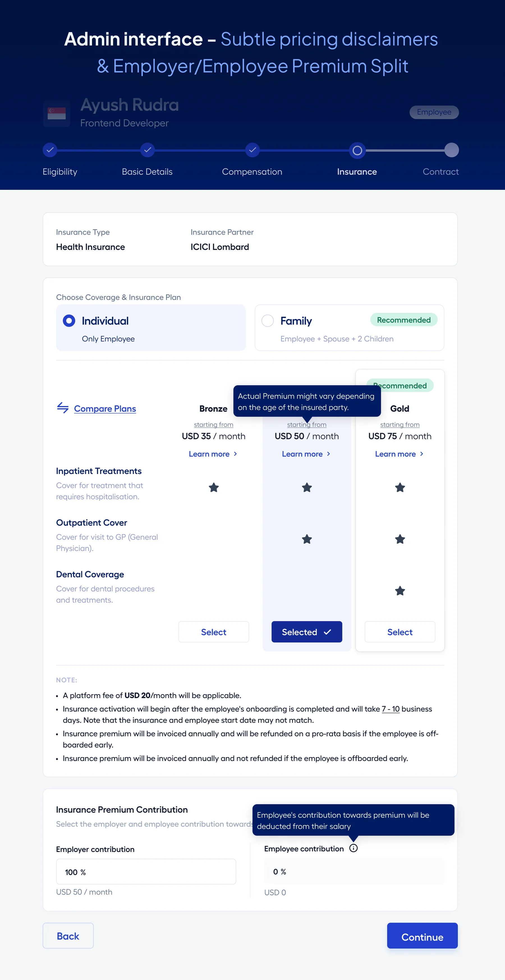Click the Singapore flag avatar icon
The height and width of the screenshot is (980, 505).
[x=57, y=113]
